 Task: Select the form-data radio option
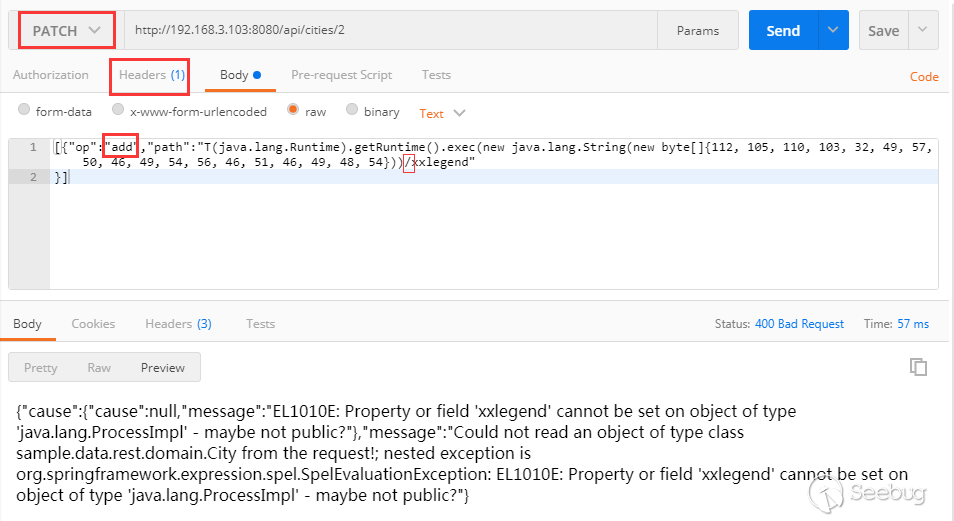[x=24, y=110]
